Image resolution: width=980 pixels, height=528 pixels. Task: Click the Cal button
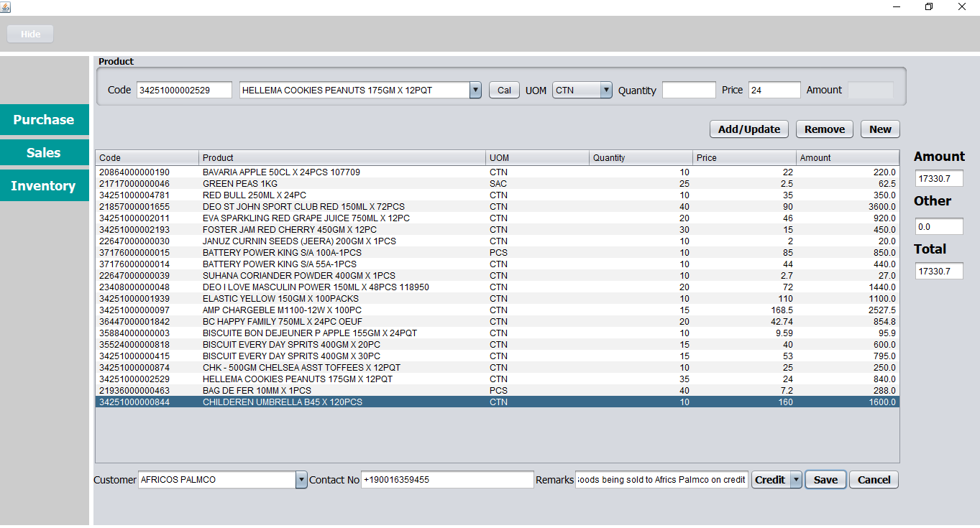coord(505,91)
